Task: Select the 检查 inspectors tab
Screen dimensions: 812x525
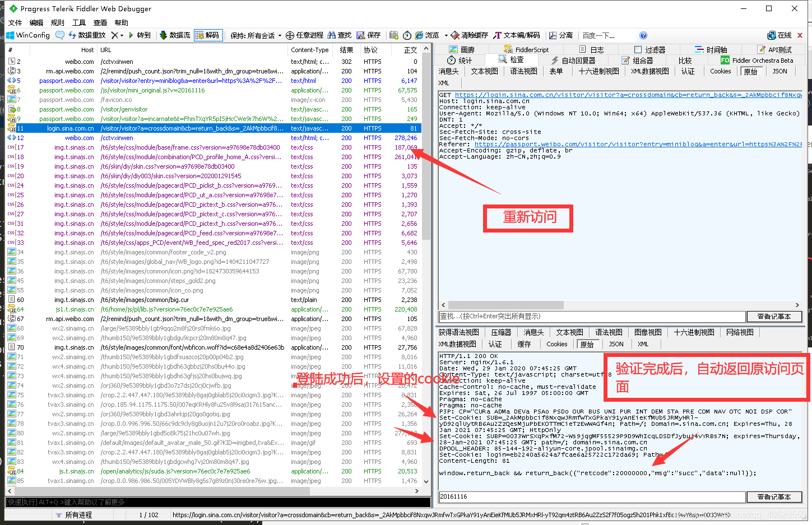Action: tap(511, 60)
